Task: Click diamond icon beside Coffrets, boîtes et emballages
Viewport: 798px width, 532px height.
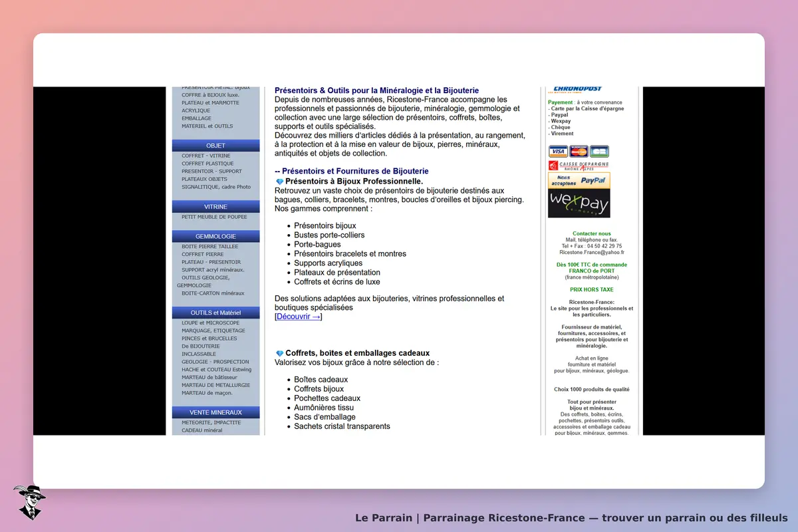Action: click(279, 353)
